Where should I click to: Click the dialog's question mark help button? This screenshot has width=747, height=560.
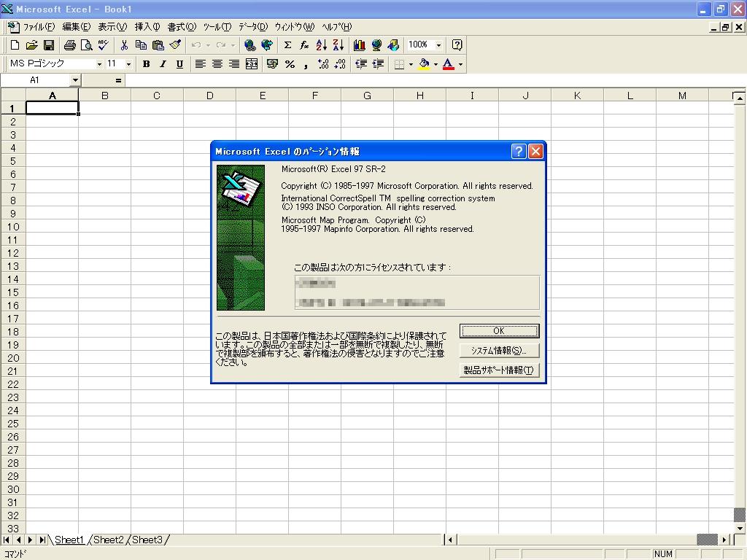point(519,152)
